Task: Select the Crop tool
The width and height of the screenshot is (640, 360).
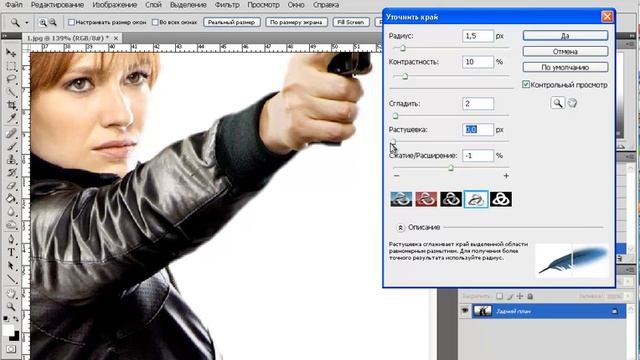Action: click(x=11, y=106)
